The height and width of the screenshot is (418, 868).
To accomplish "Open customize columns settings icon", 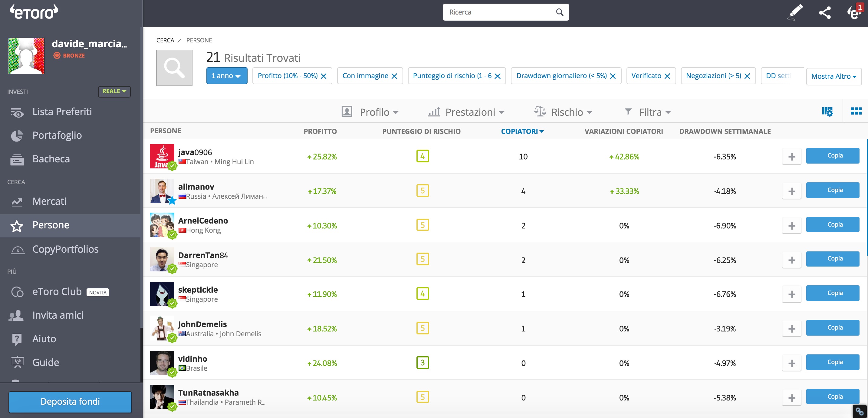I will (827, 111).
